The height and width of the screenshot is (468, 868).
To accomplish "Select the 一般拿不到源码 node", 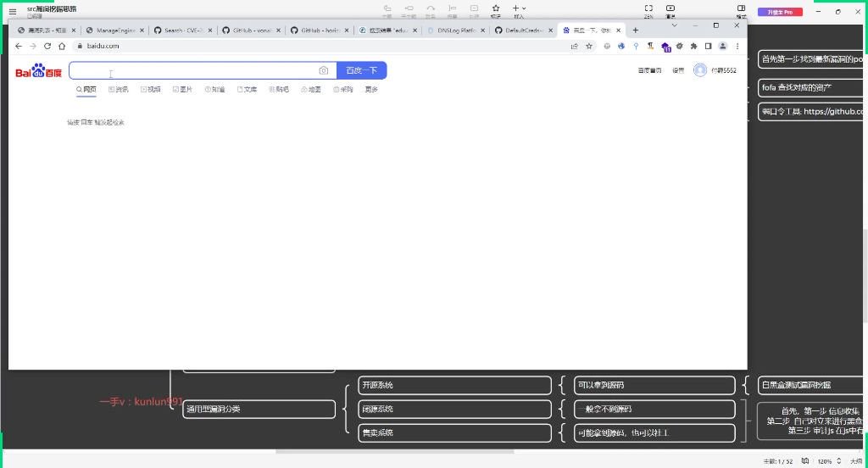I will [x=654, y=409].
